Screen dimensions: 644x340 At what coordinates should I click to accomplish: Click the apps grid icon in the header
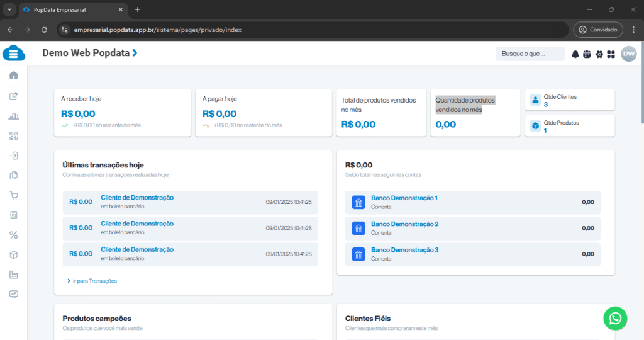[x=611, y=54]
